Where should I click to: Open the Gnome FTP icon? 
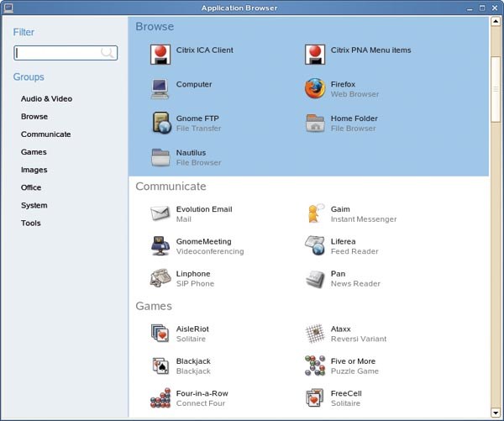[x=161, y=123]
